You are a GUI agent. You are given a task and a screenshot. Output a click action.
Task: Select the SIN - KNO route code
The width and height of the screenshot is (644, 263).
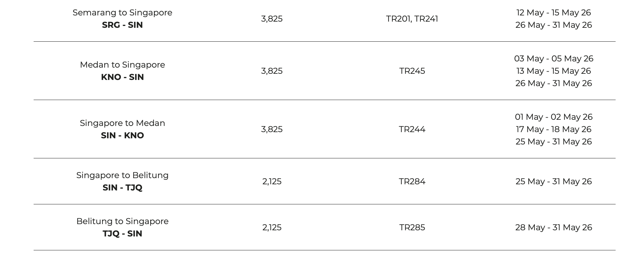point(122,136)
